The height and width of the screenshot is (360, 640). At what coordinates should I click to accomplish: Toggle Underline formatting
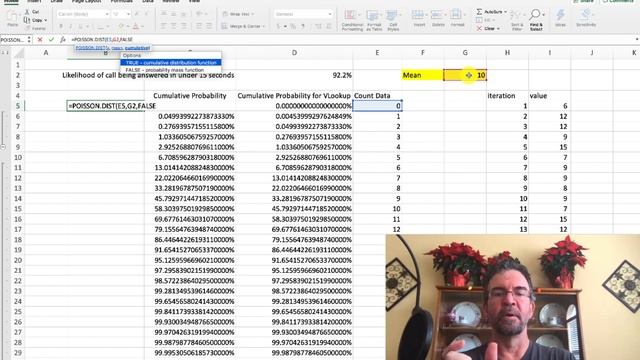click(x=80, y=27)
